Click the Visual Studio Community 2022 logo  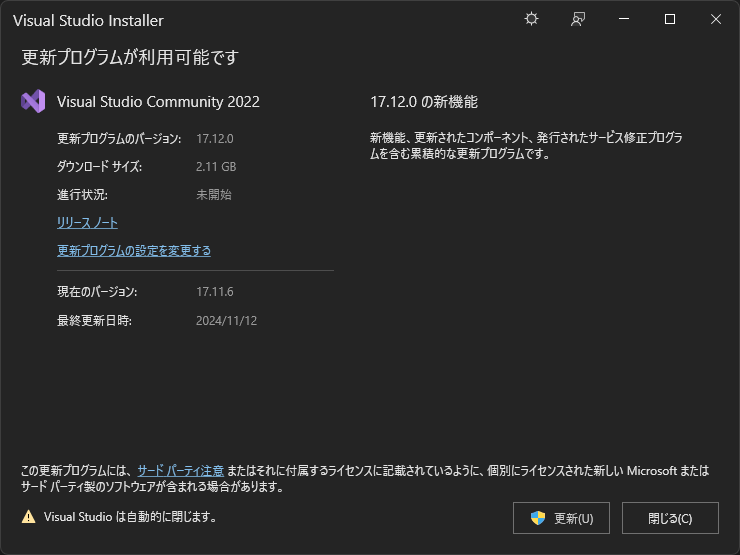tap(33, 101)
